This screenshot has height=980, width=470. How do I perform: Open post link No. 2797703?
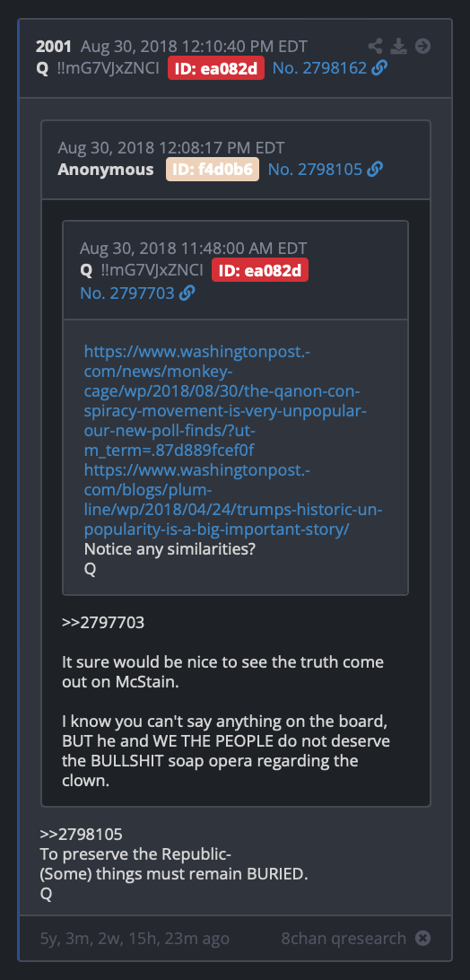point(126,293)
